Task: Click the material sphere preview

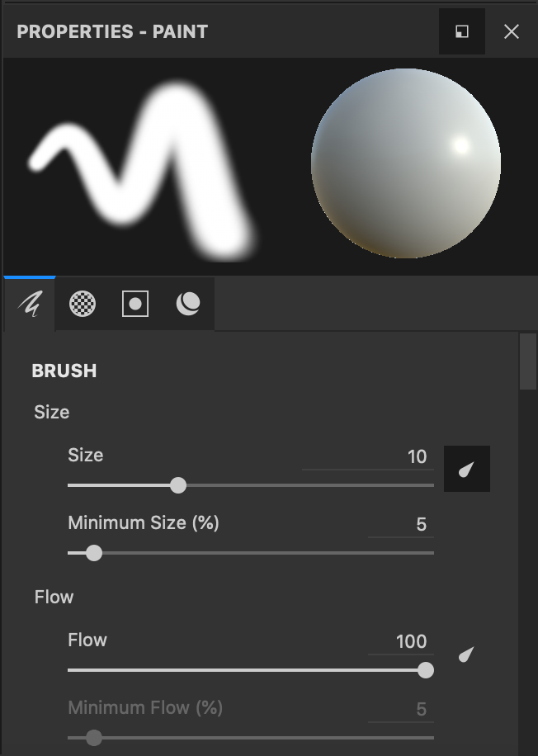Action: coord(405,163)
